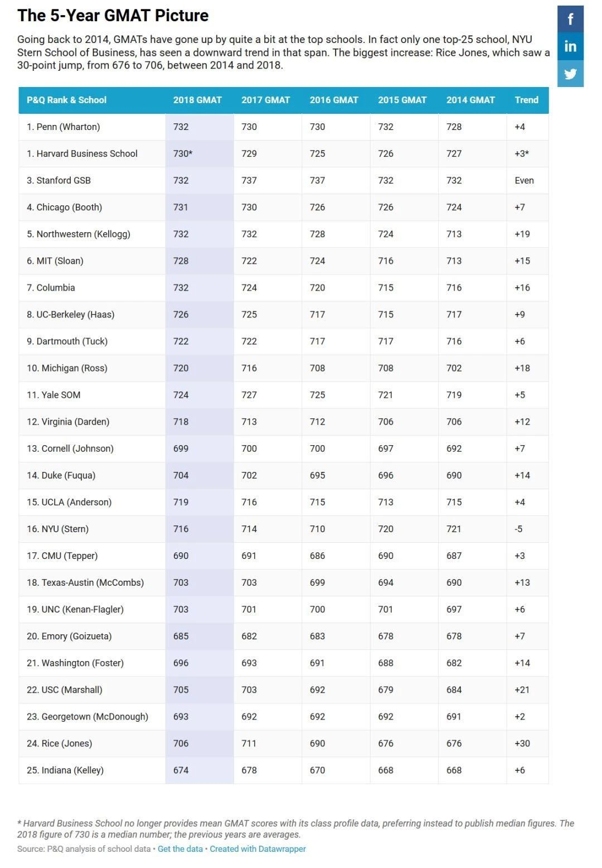Sort by the 2015 GMAT column

coord(402,100)
